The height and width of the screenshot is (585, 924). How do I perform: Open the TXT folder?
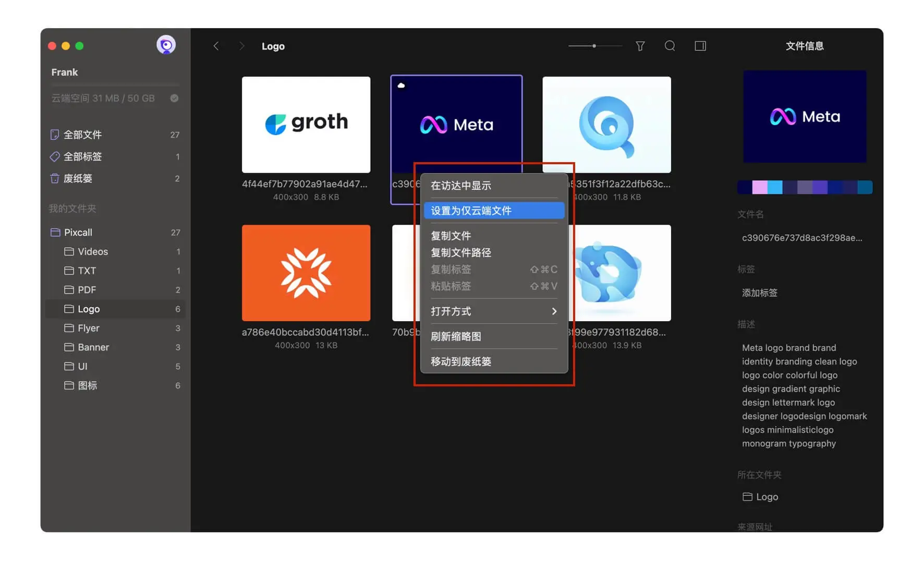click(x=115, y=271)
